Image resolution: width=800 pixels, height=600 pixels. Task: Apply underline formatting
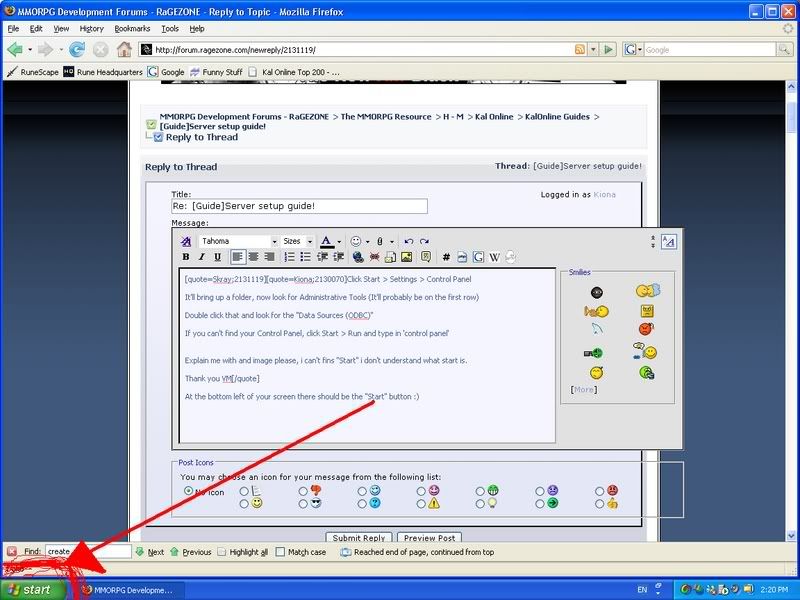pyautogui.click(x=218, y=257)
